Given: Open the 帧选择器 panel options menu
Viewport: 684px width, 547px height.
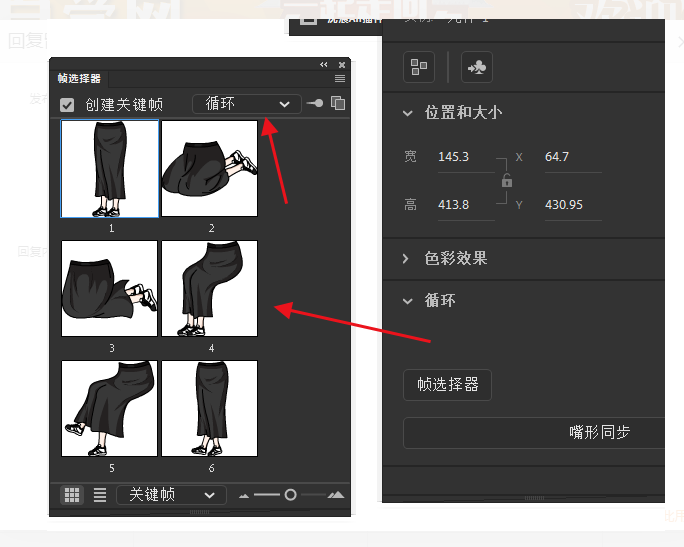Looking at the screenshot, I should [340, 78].
